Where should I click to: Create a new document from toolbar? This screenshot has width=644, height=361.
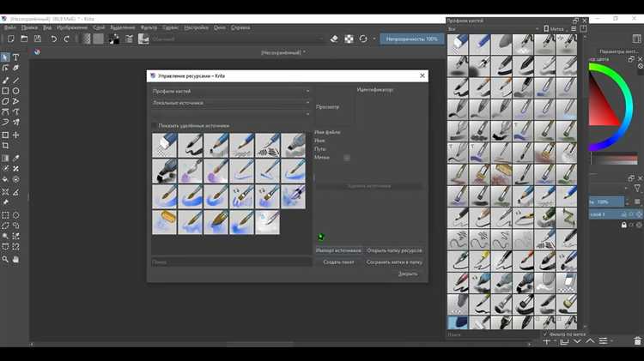click(x=10, y=39)
